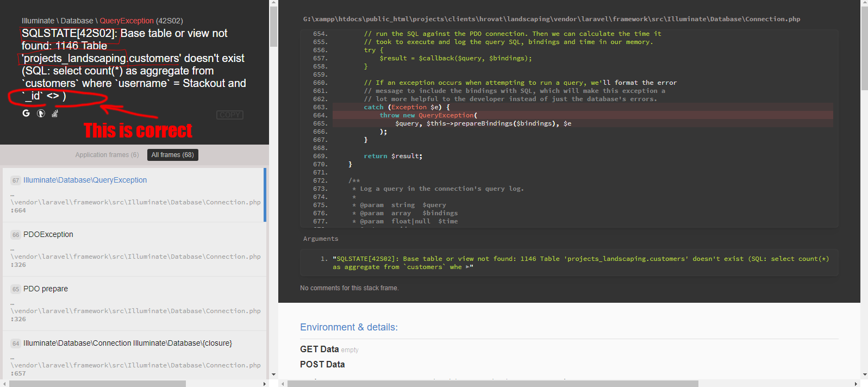868x387 pixels.
Task: Click the details pane horizontal scroll-right arrow
Action: point(855,383)
